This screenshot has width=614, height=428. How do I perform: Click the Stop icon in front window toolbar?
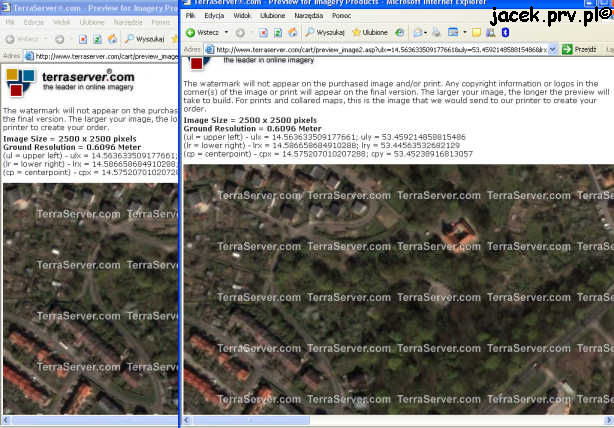(x=264, y=33)
